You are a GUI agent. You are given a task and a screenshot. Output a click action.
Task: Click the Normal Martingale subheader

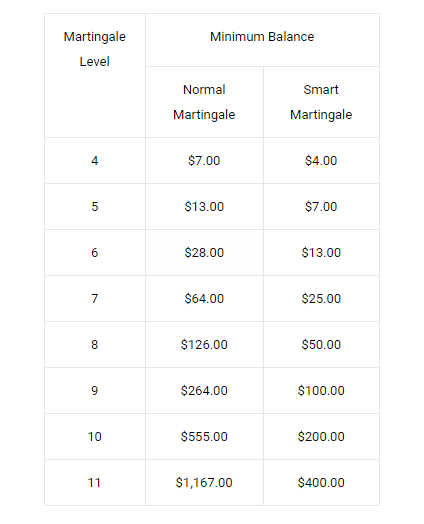point(204,102)
